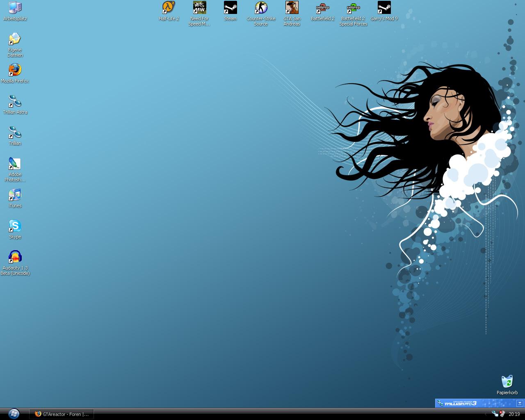Select the Garry's Mod 9 shortcut

384,8
